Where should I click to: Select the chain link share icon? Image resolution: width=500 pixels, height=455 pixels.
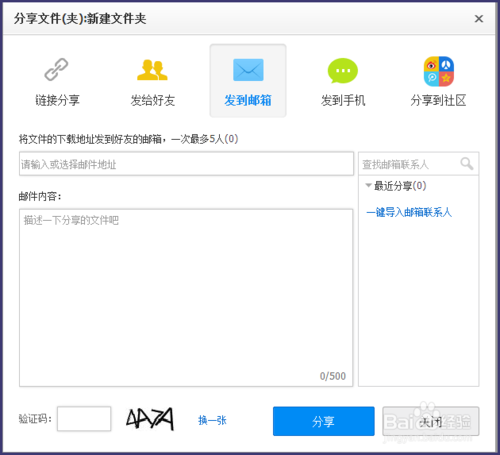(56, 69)
